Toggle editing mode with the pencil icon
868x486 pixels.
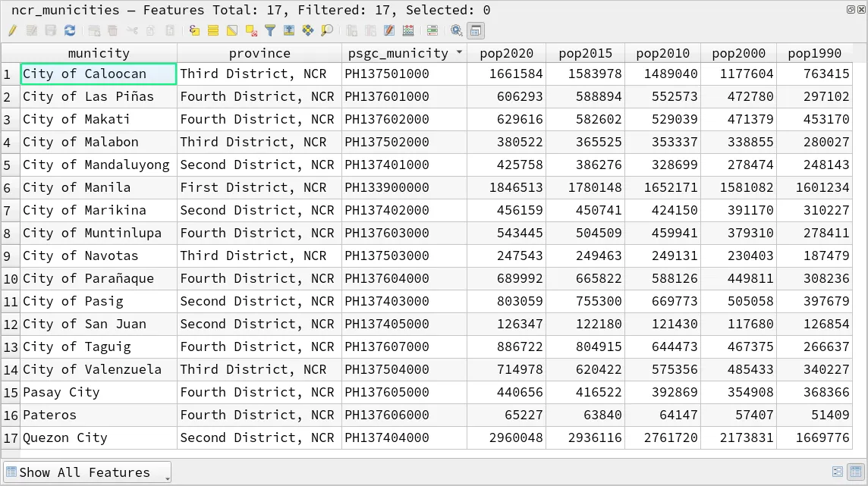pyautogui.click(x=13, y=30)
